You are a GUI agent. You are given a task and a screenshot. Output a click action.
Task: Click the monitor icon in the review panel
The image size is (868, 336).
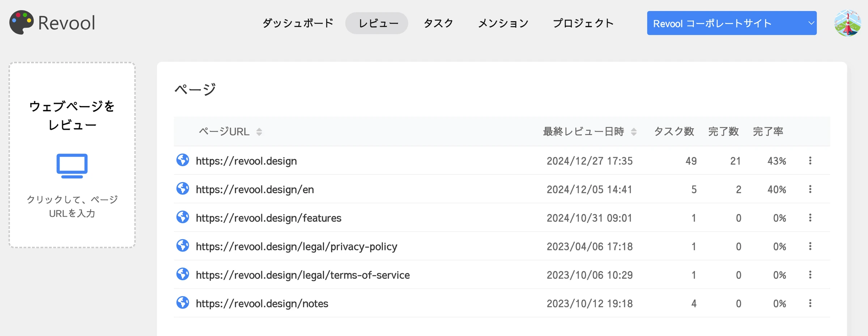[72, 166]
